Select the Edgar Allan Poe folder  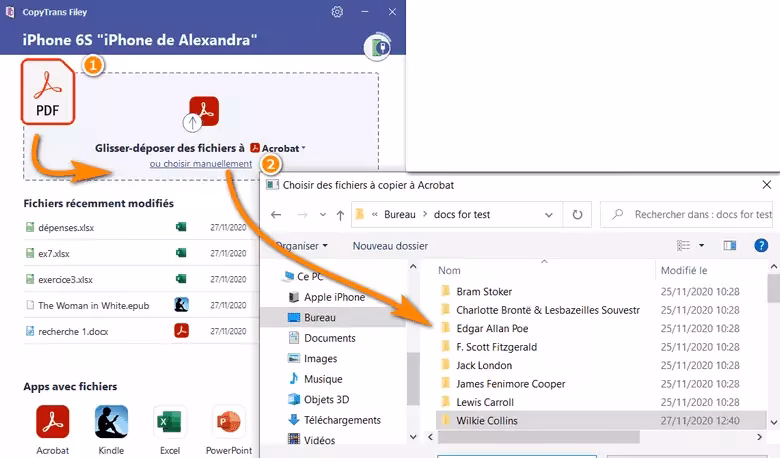492,328
